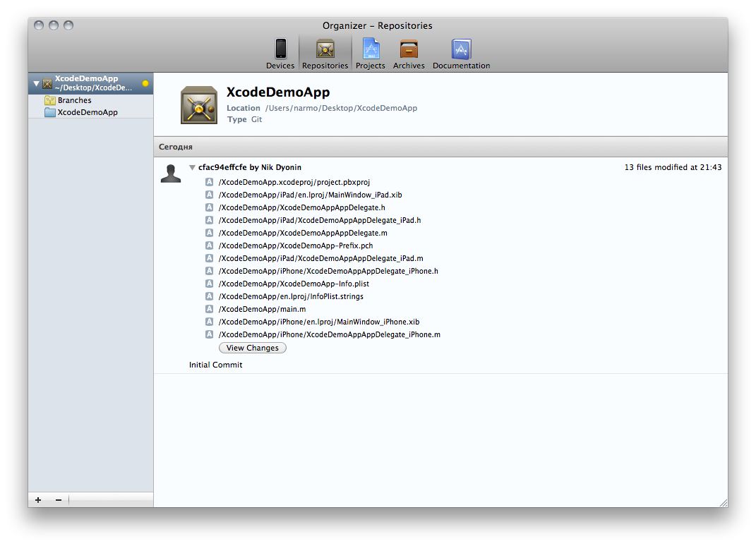Select XcodeDemoApp working copy folder row
Image resolution: width=756 pixels, height=546 pixels.
click(x=90, y=112)
